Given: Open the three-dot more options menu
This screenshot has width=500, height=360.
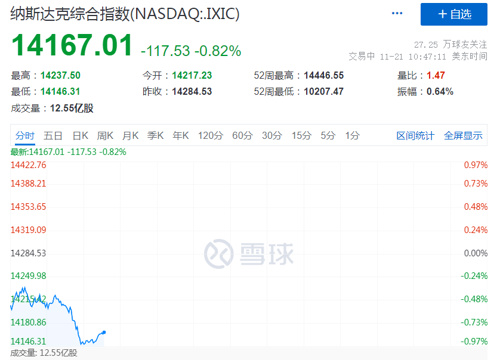Looking at the screenshot, I should point(397,13).
